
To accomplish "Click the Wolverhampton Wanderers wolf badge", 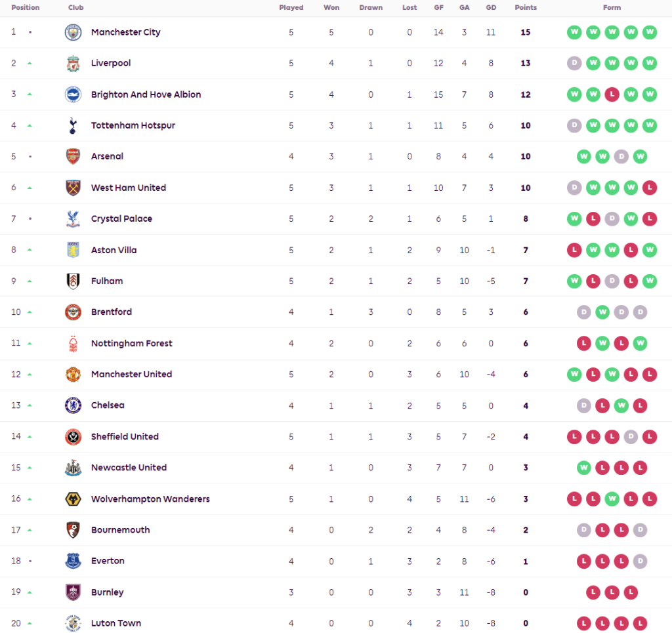I will [x=73, y=499].
